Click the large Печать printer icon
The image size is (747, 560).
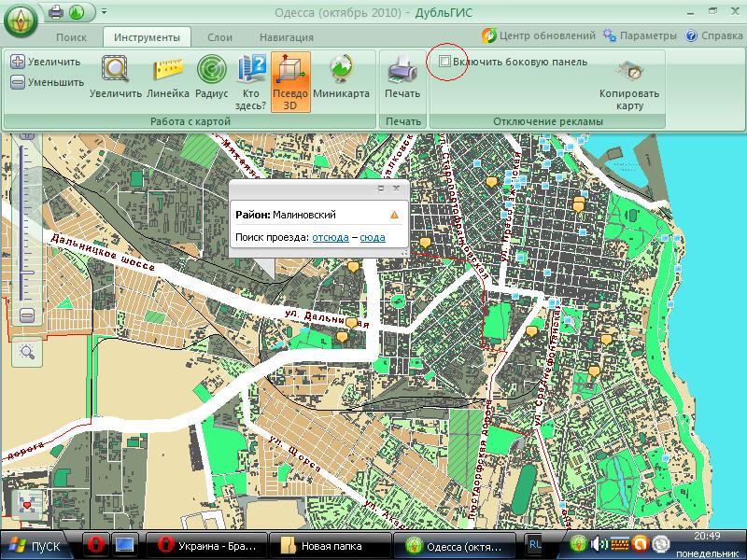[x=402, y=75]
